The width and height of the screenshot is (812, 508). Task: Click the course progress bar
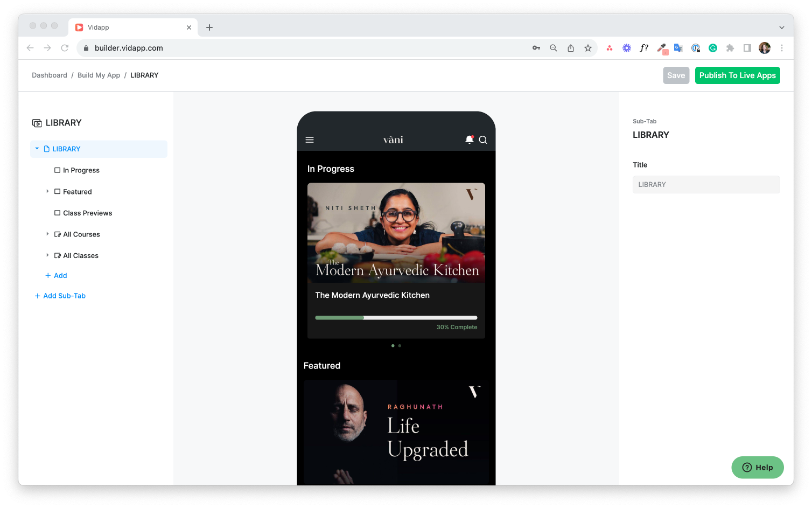coord(396,318)
